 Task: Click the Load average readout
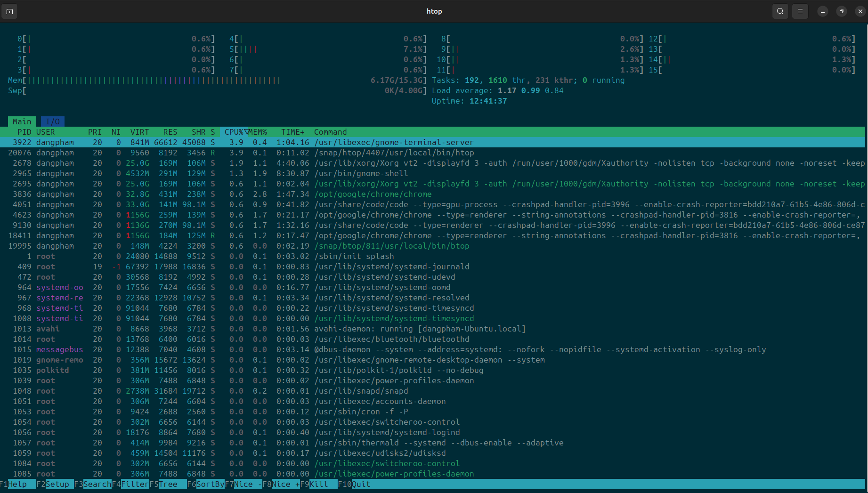[498, 90]
